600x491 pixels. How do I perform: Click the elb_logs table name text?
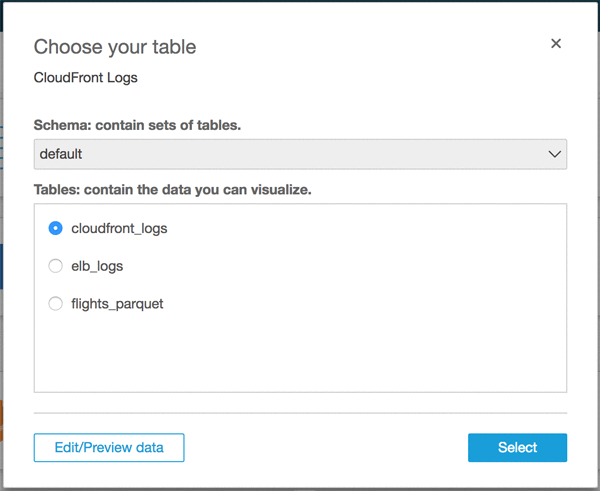click(97, 266)
